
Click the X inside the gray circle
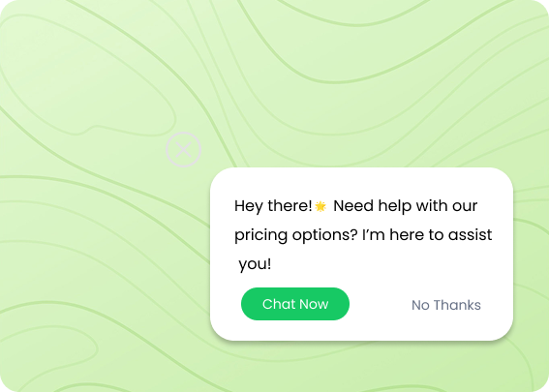point(183,149)
